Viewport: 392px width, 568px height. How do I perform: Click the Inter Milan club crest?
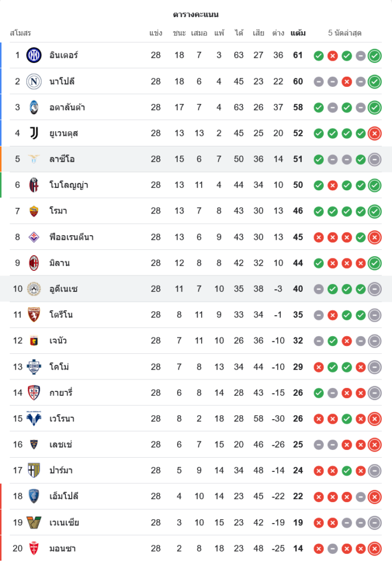(x=34, y=55)
